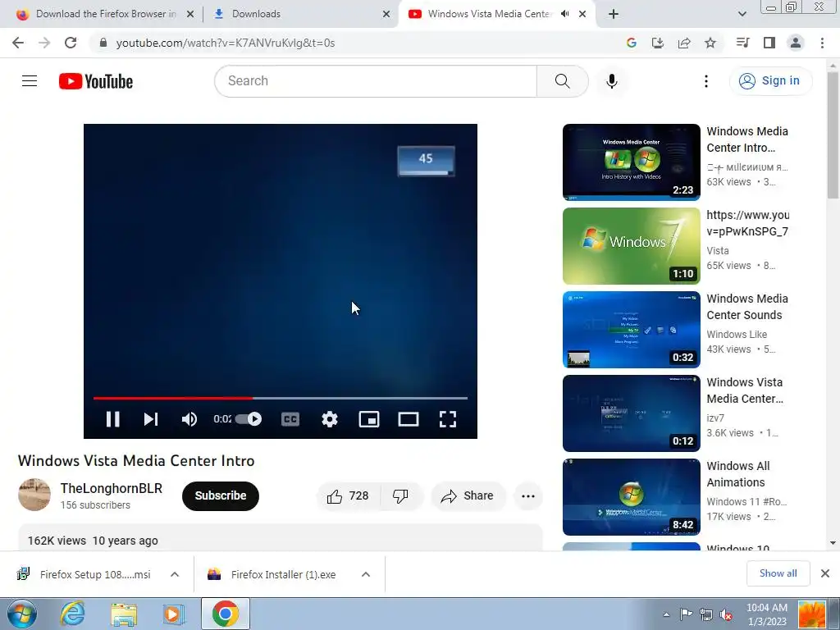This screenshot has height=630, width=840.
Task: Focus the YouTube search field
Action: [x=376, y=81]
